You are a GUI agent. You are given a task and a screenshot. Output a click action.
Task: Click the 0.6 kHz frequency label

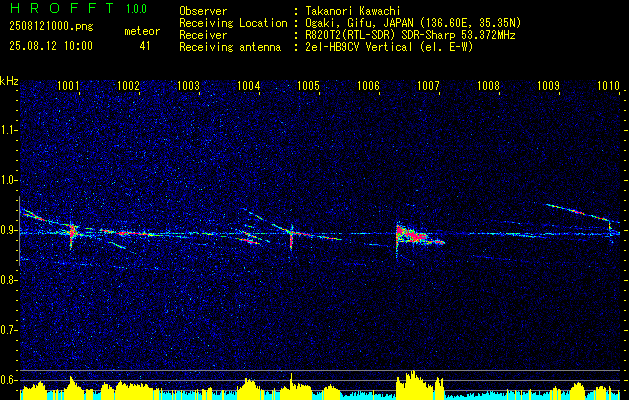tap(9, 380)
